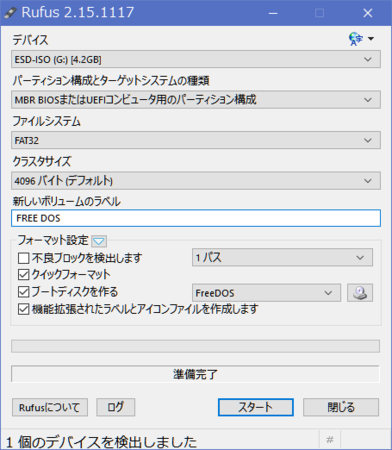This screenshot has width=392, height=450.
Task: Click the デバイス label text
Action: pos(30,40)
